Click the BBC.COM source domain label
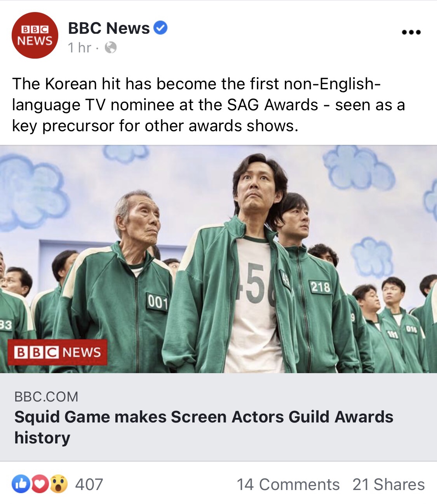Image resolution: width=437 pixels, height=504 pixels. click(x=46, y=397)
